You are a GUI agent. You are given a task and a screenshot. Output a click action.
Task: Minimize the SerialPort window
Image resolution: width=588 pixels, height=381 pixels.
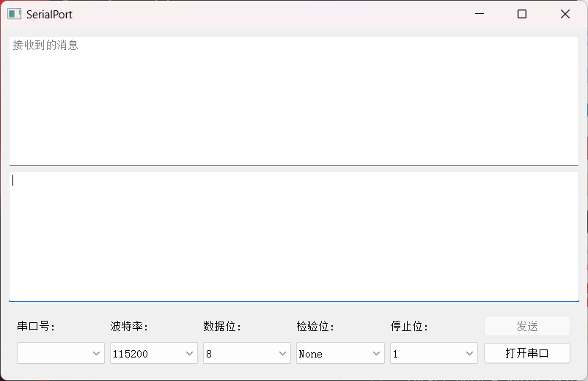[x=479, y=14]
